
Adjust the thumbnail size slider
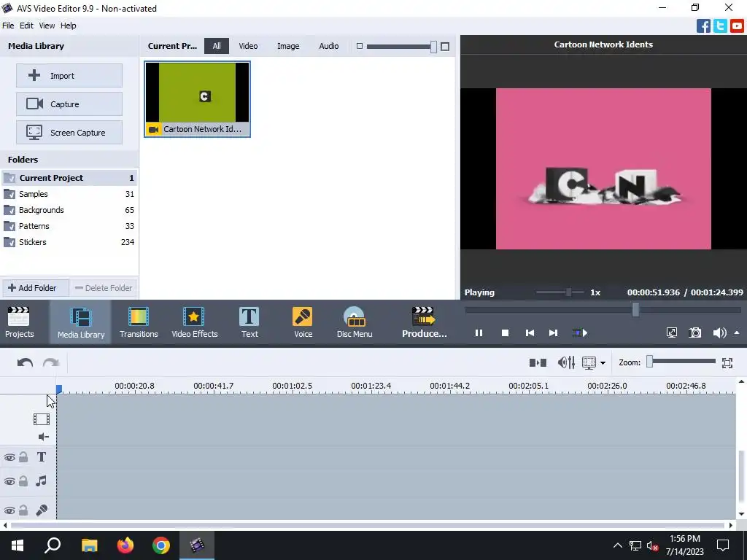pos(433,47)
